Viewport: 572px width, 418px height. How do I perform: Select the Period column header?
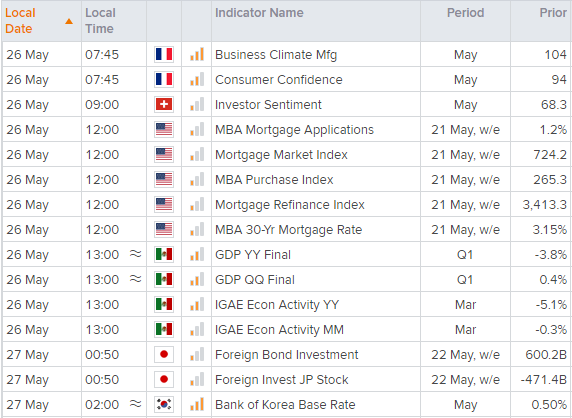pyautogui.click(x=465, y=13)
